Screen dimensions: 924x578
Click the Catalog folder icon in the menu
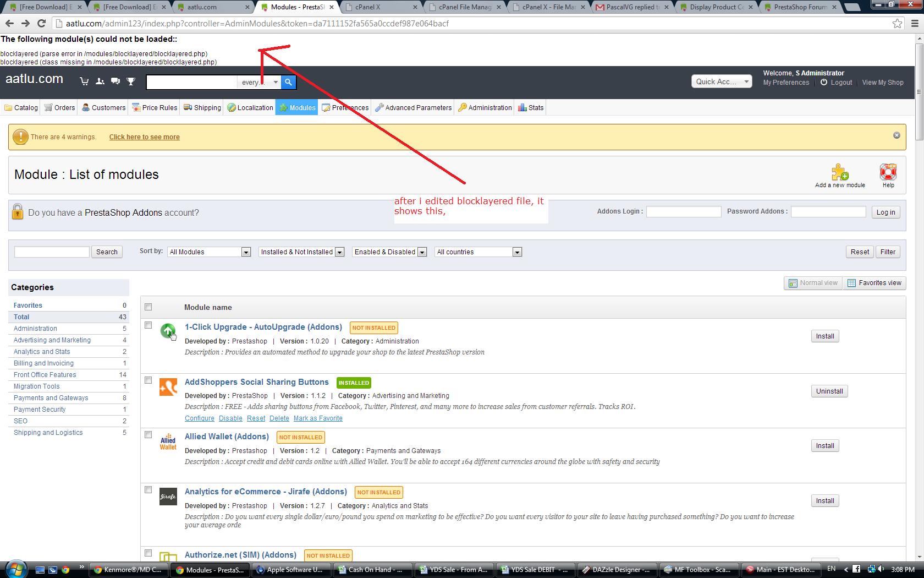point(8,108)
